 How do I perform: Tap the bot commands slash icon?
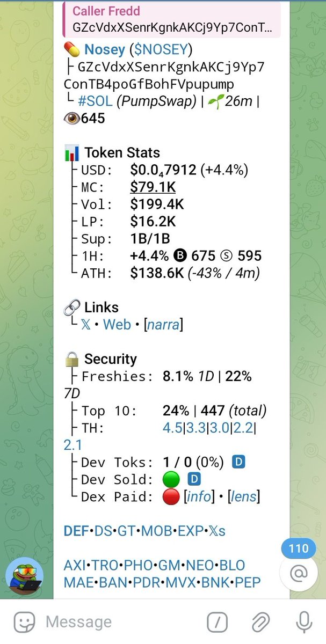point(217,623)
